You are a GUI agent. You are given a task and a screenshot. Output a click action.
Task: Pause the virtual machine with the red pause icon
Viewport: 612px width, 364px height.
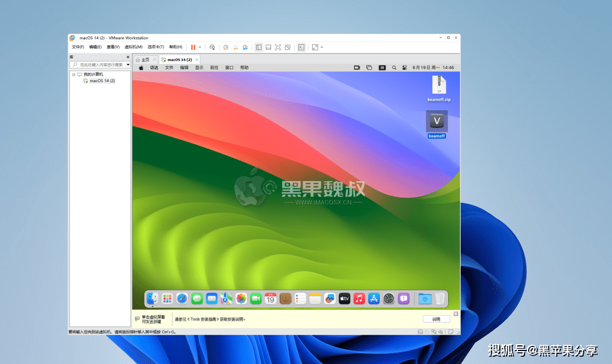click(193, 47)
